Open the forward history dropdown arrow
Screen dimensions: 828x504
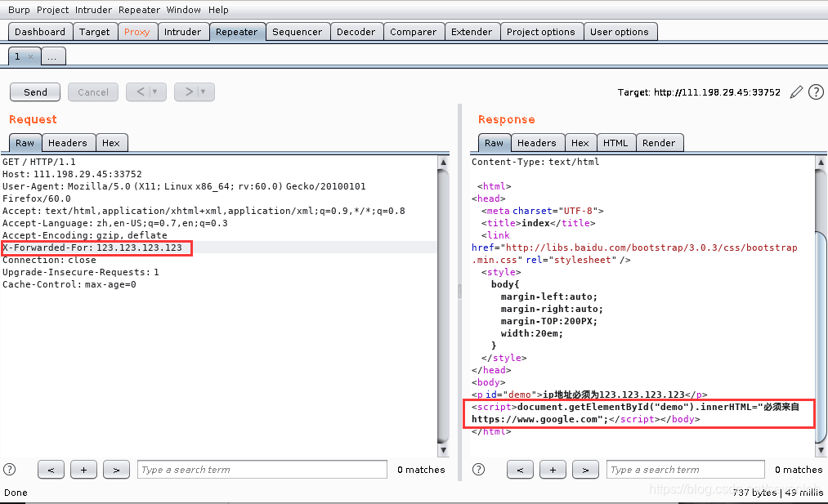coord(203,91)
